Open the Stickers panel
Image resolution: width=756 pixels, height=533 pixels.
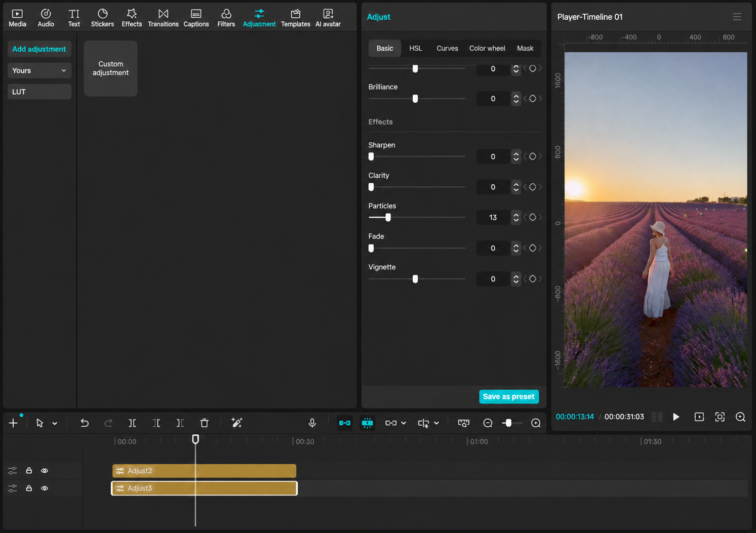pos(102,18)
